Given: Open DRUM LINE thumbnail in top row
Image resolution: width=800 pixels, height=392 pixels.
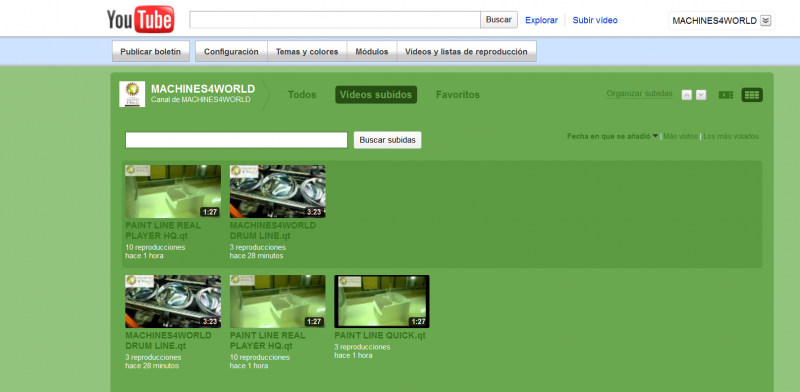Looking at the screenshot, I should pos(278,191).
